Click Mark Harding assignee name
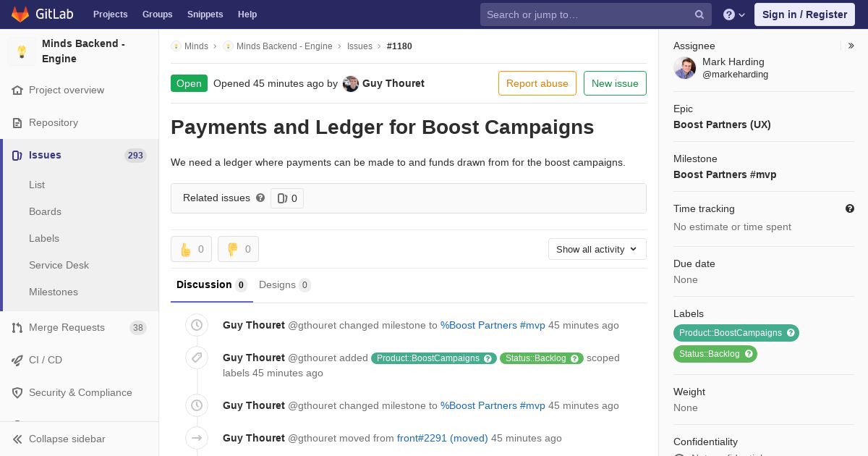The width and height of the screenshot is (868, 456). (733, 62)
